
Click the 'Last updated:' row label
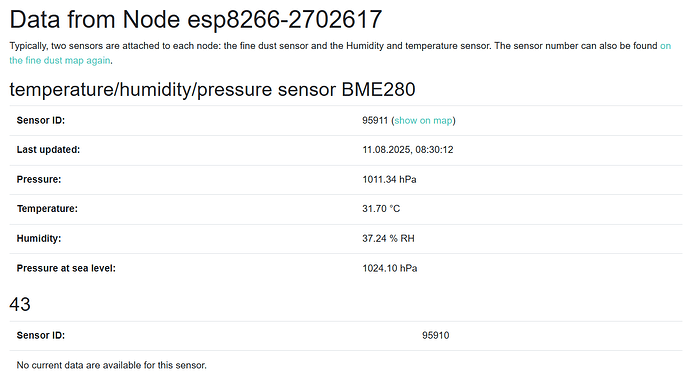(x=48, y=150)
